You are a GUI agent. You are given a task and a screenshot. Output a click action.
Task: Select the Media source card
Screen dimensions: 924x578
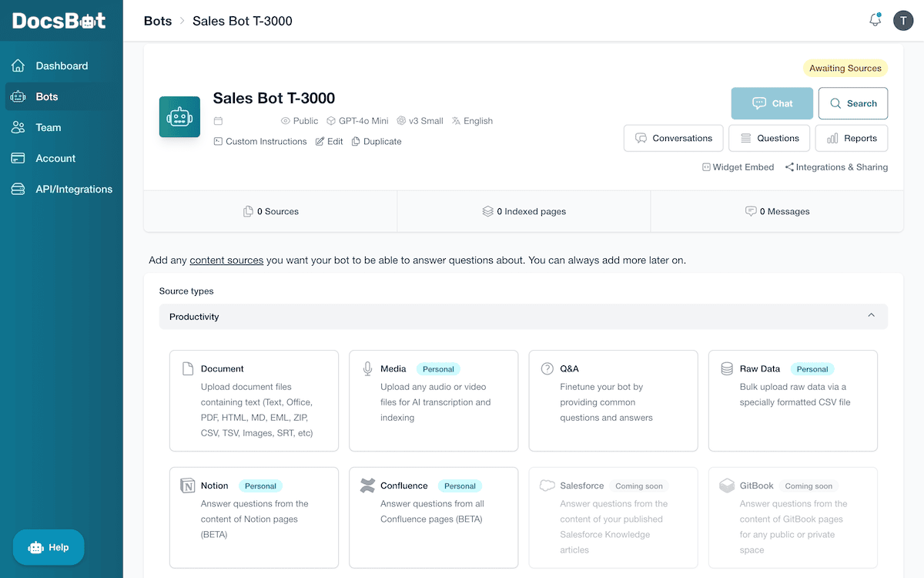pos(434,401)
